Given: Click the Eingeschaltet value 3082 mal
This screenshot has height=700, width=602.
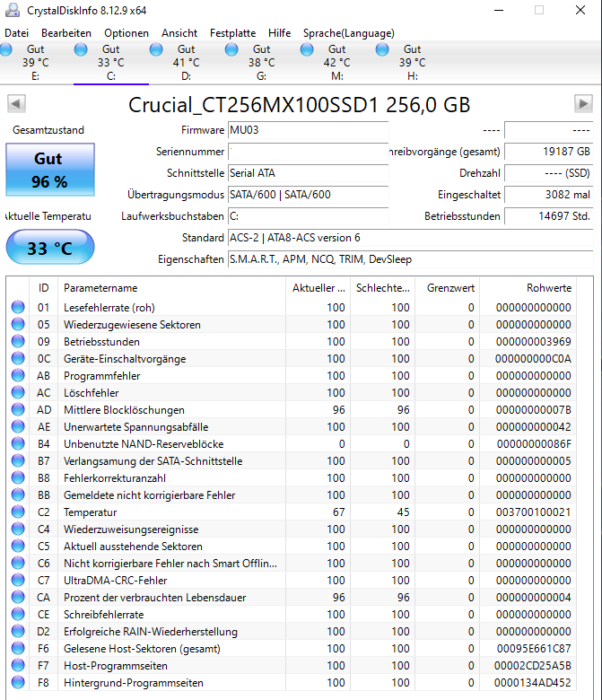Looking at the screenshot, I should [x=548, y=195].
